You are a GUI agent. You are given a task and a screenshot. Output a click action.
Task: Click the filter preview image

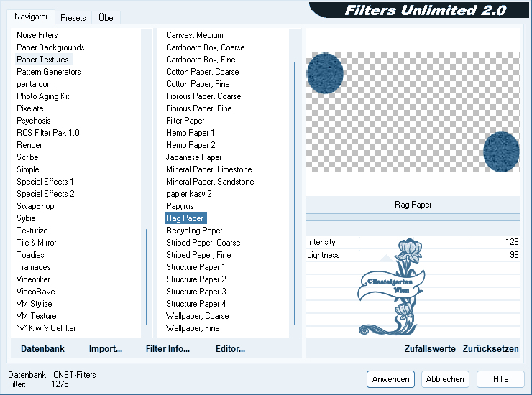[413, 112]
